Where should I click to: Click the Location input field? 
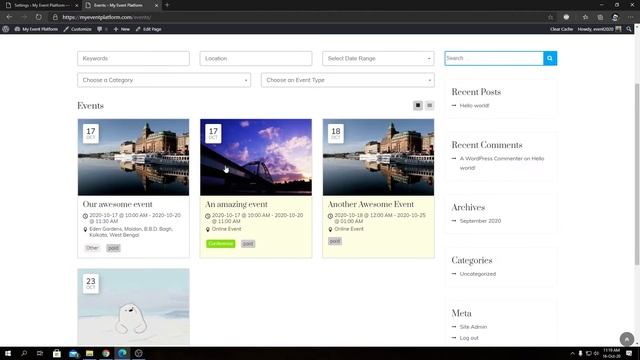click(x=256, y=58)
